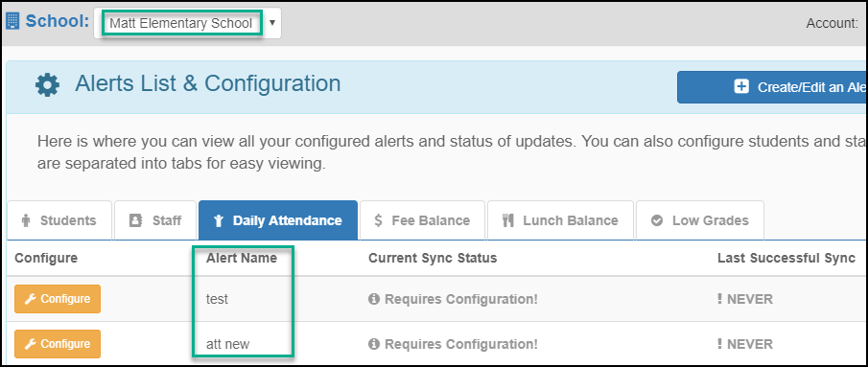868x367 pixels.
Task: Select the Daily Attendance tab
Action: 278,220
